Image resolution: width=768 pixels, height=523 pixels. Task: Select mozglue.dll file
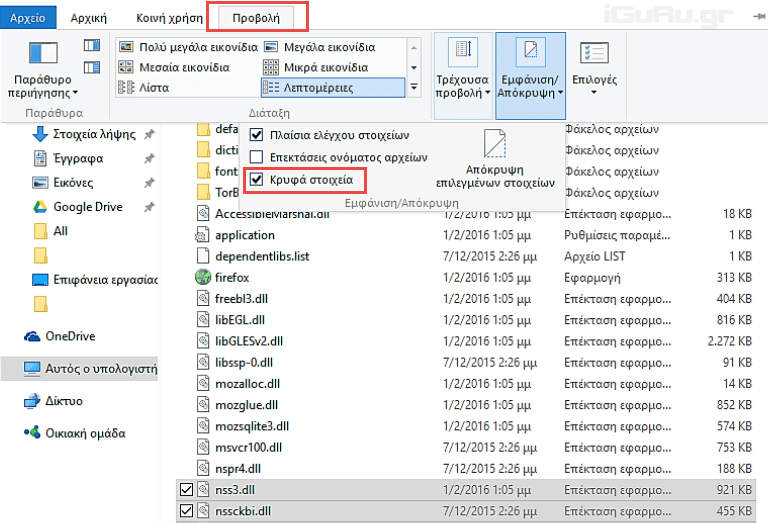tap(246, 405)
